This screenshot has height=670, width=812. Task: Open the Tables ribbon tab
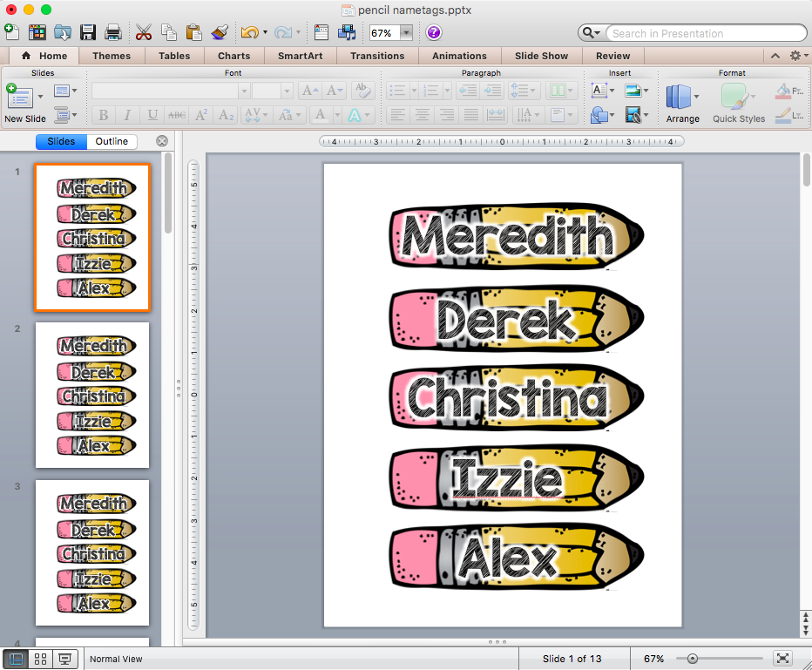[174, 56]
